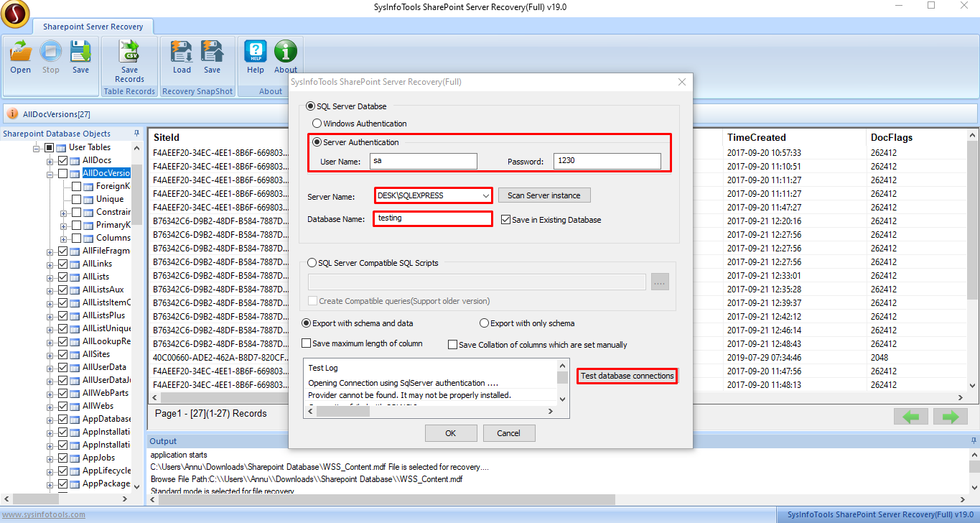This screenshot has width=980, height=523.
Task: Expand the AllLinks tree node
Action: [51, 264]
